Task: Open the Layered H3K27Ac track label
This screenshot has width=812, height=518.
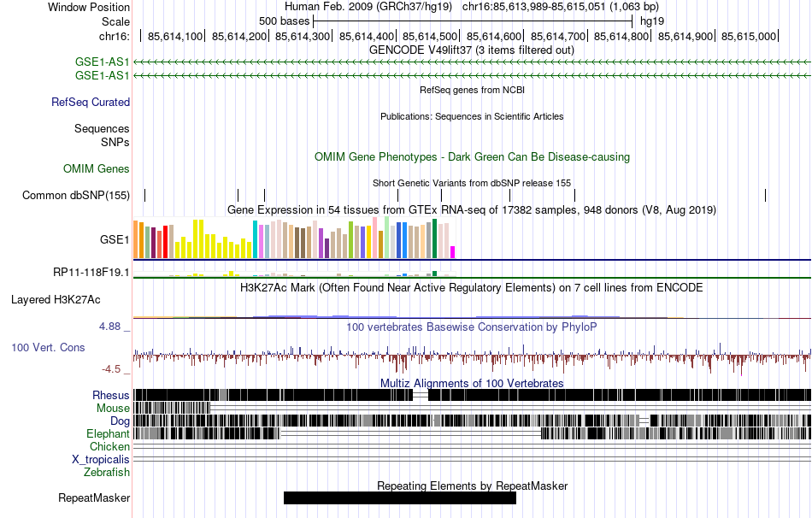Action: (56, 300)
